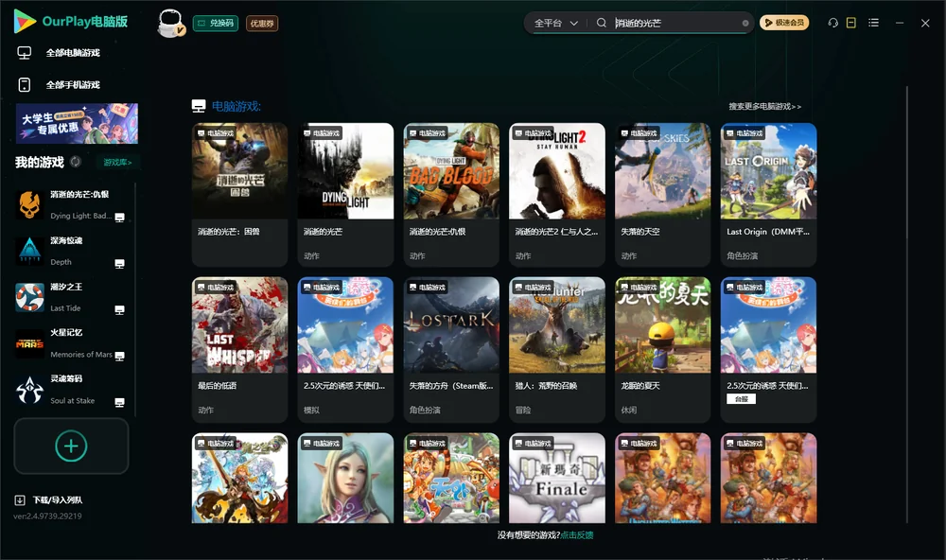Viewport: 946px width, 560px height.
Task: Open the elf girl portrait game card
Action: [x=345, y=478]
